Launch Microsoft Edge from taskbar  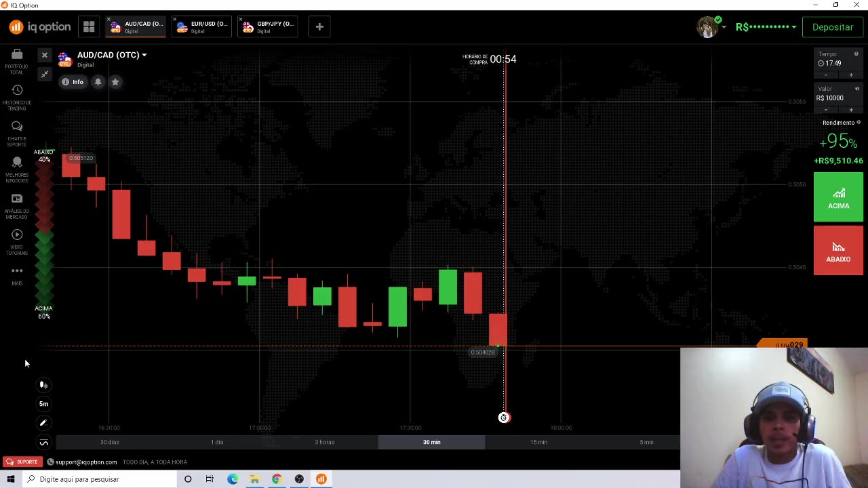point(233,479)
